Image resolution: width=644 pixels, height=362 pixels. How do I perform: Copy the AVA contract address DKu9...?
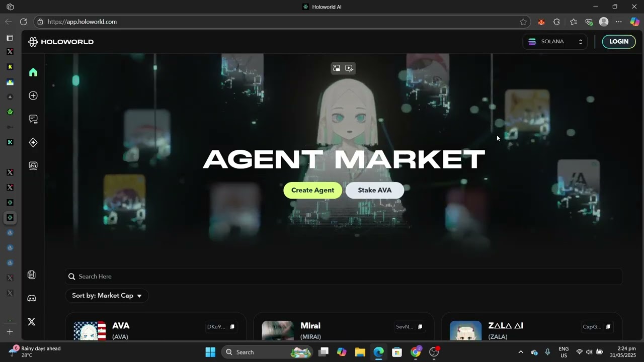click(x=232, y=327)
